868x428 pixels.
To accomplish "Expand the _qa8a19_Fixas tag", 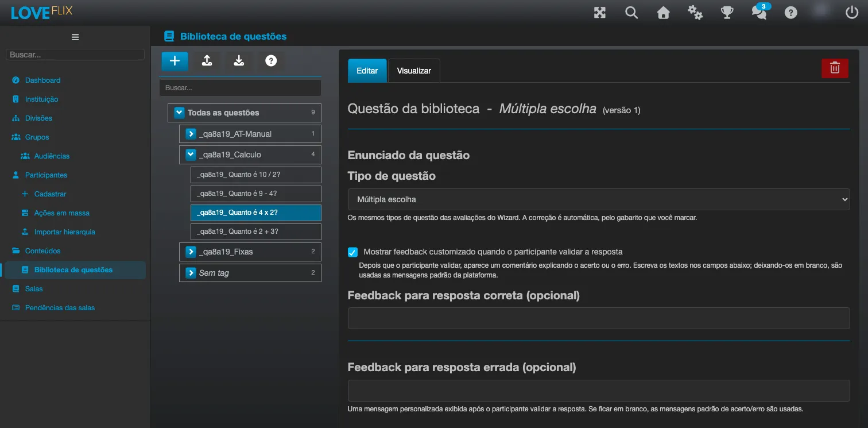I will click(x=191, y=252).
